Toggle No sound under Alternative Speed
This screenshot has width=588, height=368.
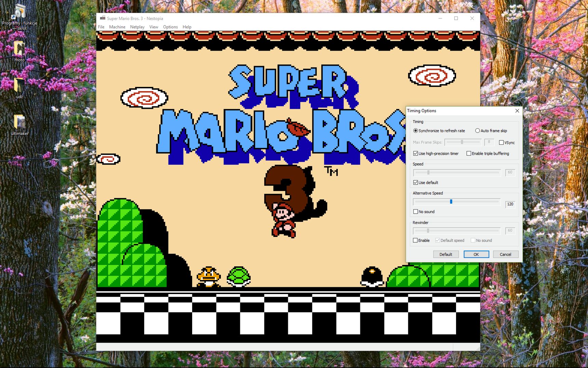tap(424, 212)
